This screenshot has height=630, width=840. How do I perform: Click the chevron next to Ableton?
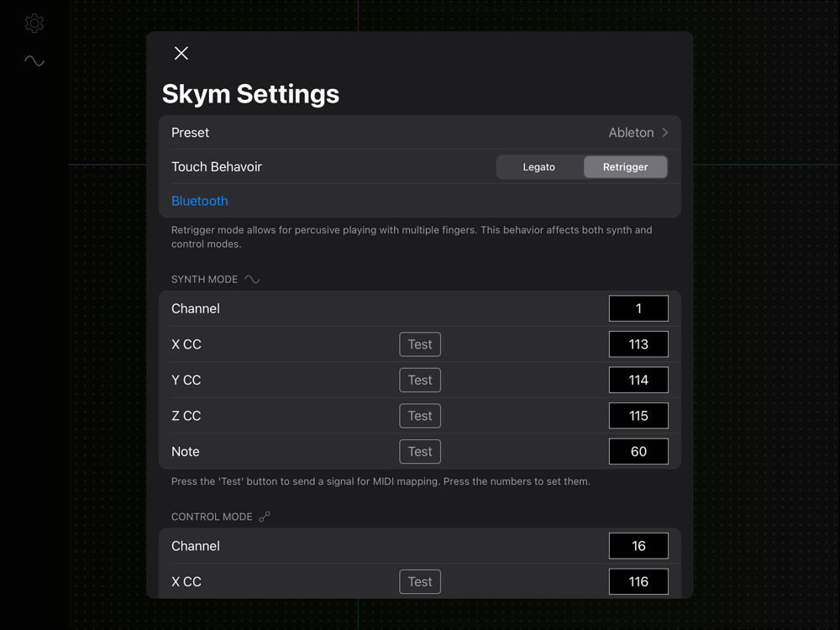tap(664, 133)
